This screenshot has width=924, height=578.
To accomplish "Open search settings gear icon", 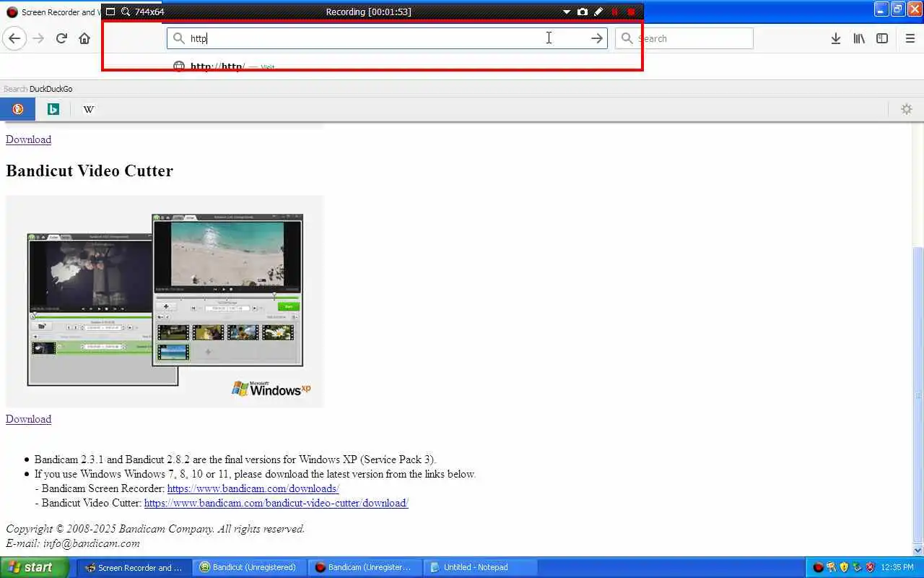I will click(907, 109).
